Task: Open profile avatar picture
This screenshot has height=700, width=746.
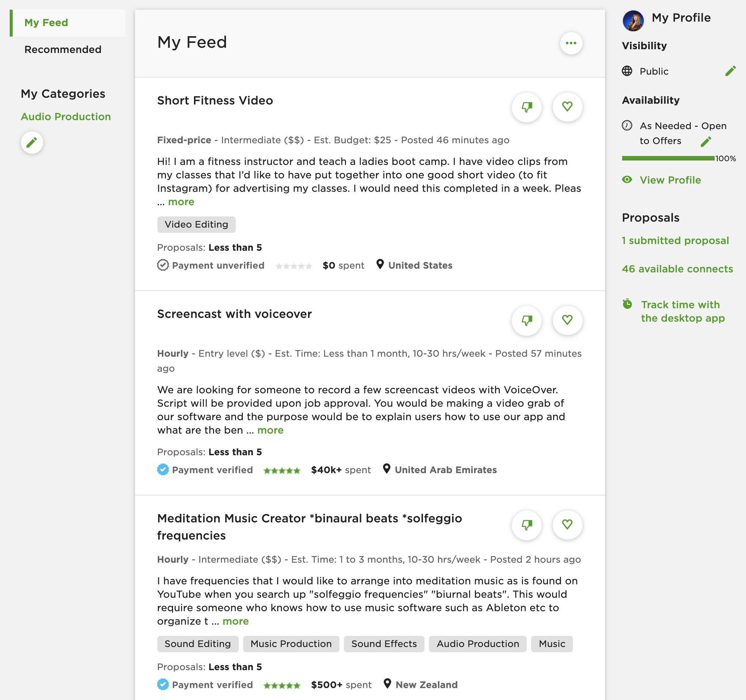Action: 633,21
